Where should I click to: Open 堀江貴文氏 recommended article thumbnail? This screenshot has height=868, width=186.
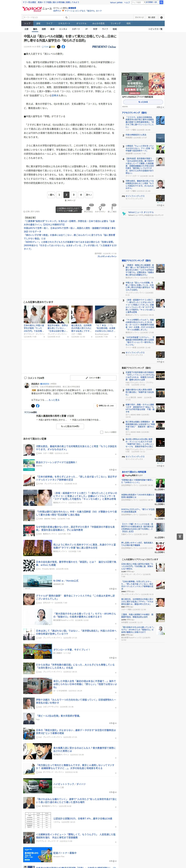pos(82,315)
